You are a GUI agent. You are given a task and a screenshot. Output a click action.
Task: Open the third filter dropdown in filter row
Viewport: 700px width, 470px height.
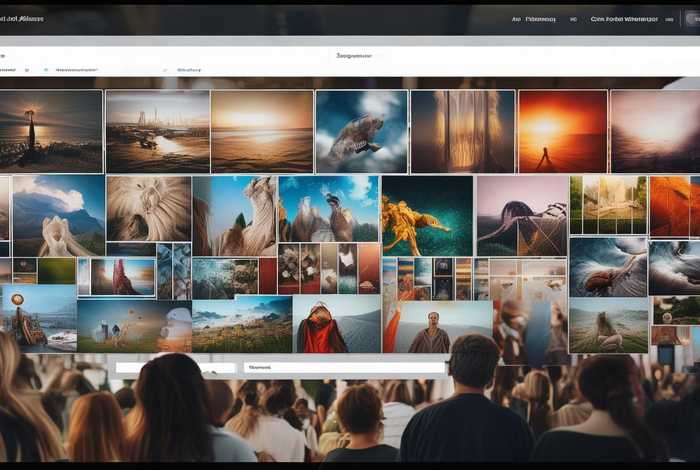(190, 71)
